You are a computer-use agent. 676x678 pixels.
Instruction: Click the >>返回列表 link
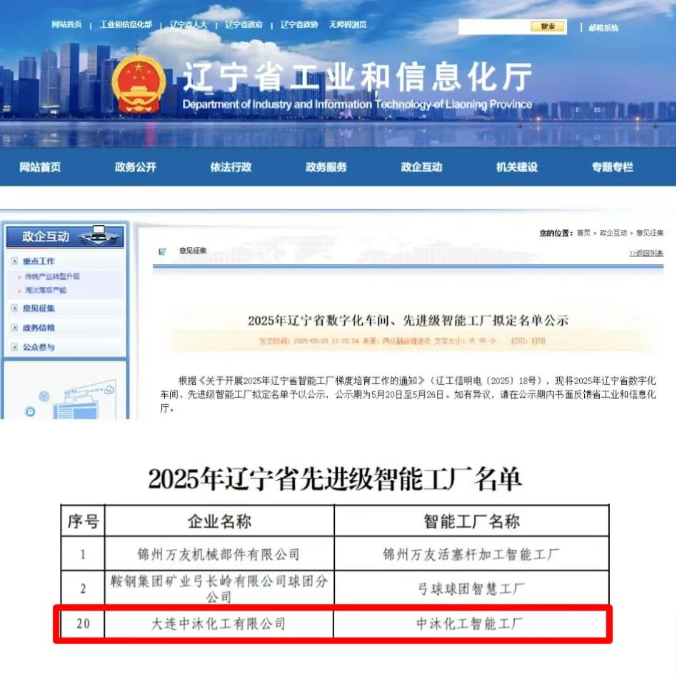coord(646,253)
